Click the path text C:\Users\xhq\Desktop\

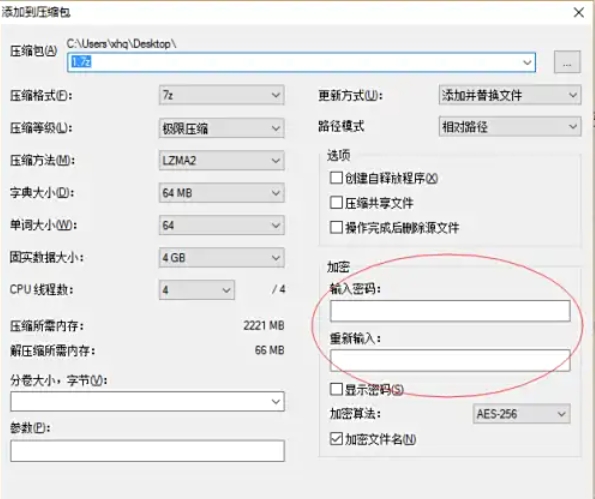coord(121,44)
